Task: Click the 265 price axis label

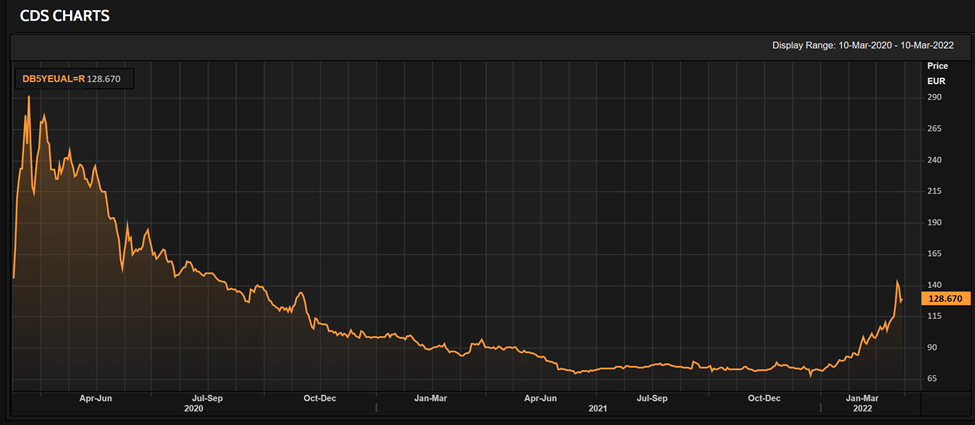Action: (x=935, y=128)
